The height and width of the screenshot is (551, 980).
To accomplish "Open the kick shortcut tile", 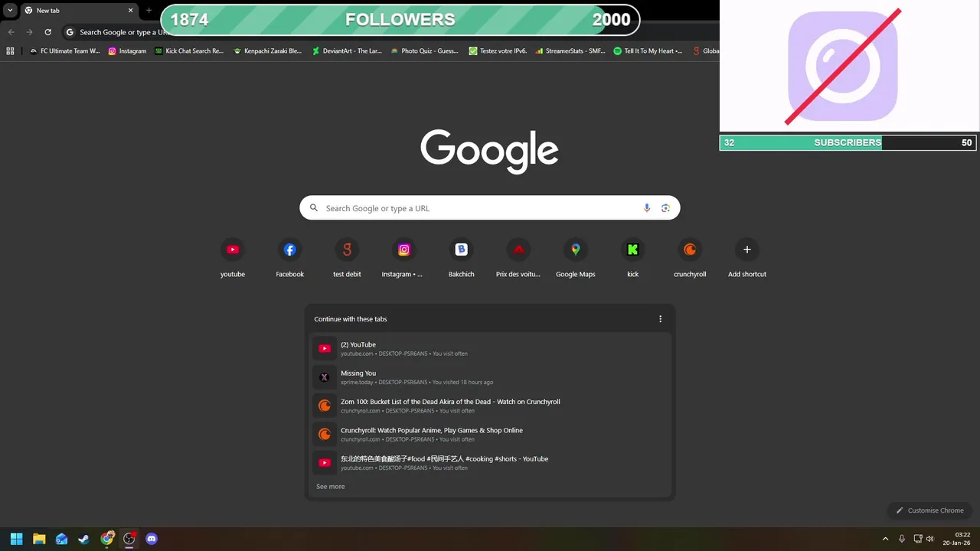I will point(632,258).
